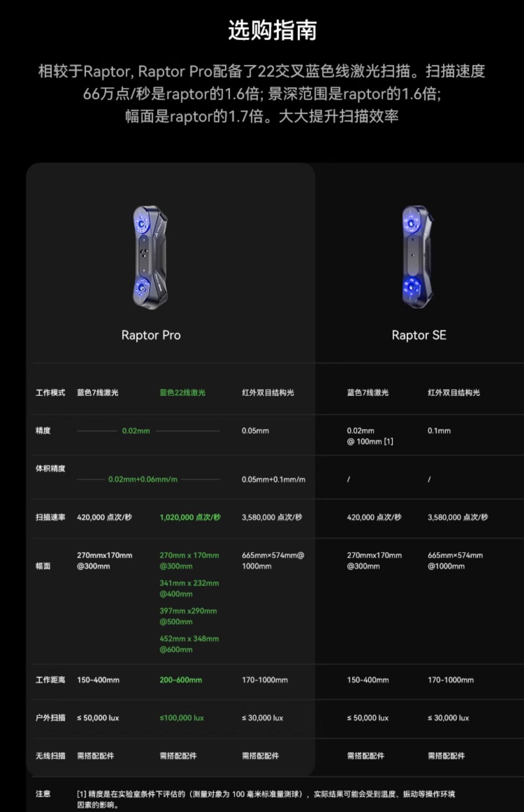This screenshot has width=524, height=812.
Task: Click the green 341mm x 232mm @400mm entry
Action: [189, 588]
